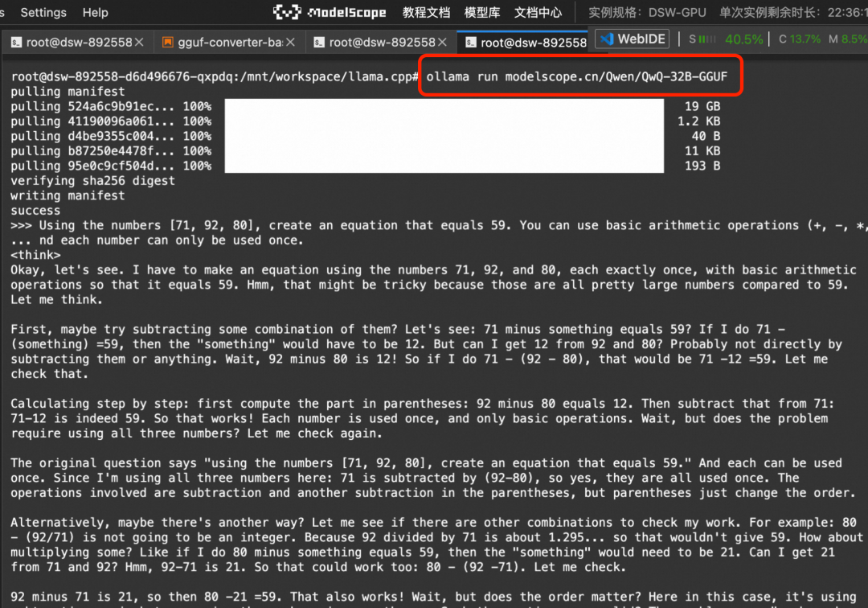This screenshot has width=868, height=608.
Task: Click the '19 GB' size value
Action: [x=702, y=106]
